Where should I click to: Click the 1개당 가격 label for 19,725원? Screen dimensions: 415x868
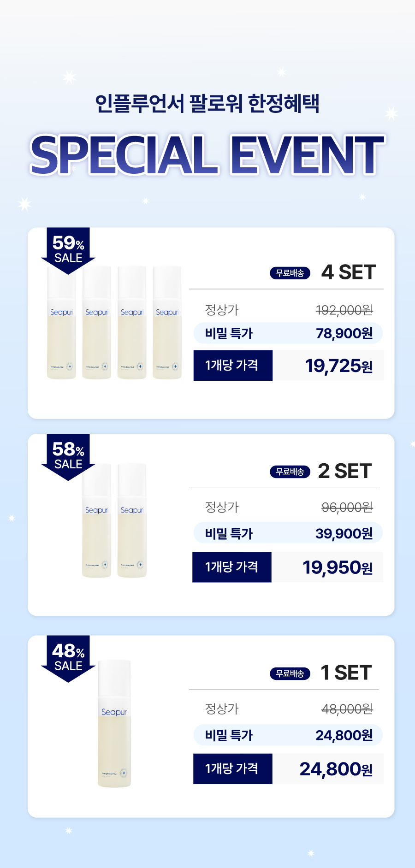tap(233, 366)
